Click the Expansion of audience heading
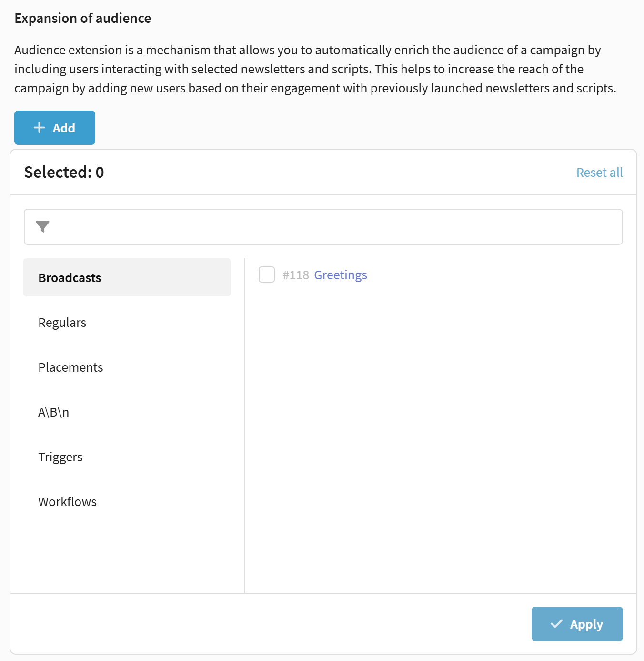 click(x=83, y=18)
